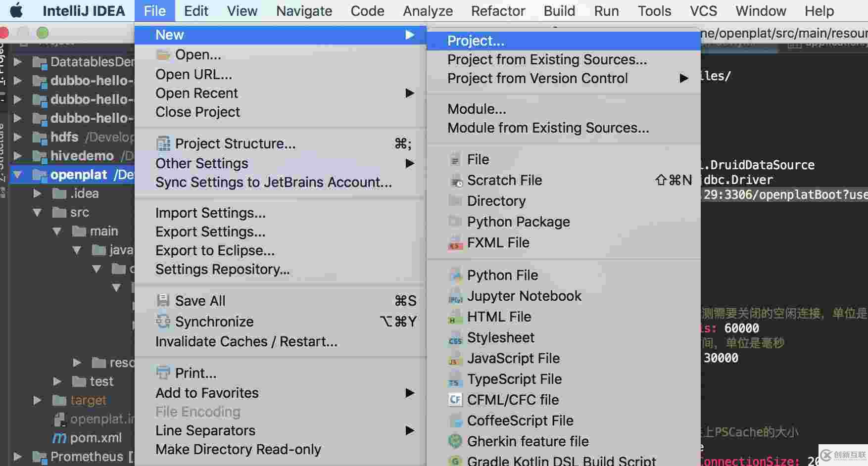
Task: Click the Gherkin feature file icon
Action: click(x=455, y=441)
